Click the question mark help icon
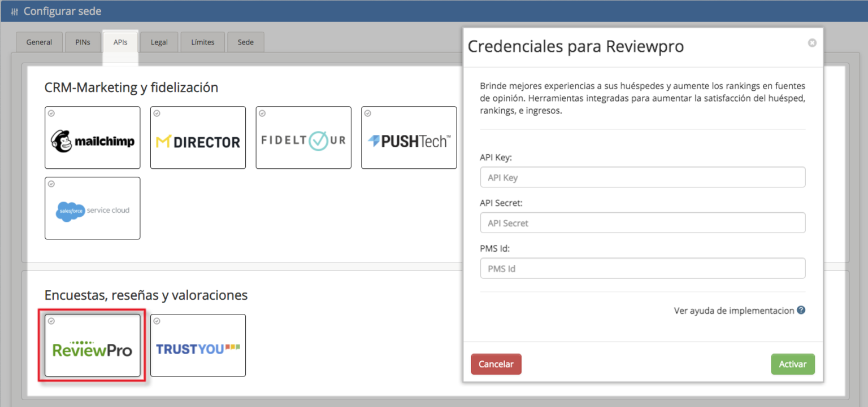The width and height of the screenshot is (868, 407). point(801,310)
